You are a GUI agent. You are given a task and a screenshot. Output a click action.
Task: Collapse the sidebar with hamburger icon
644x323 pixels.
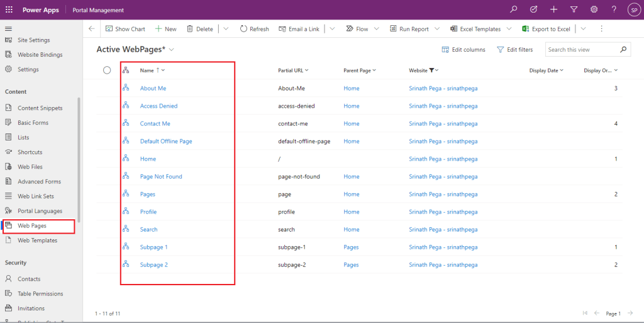(9, 29)
